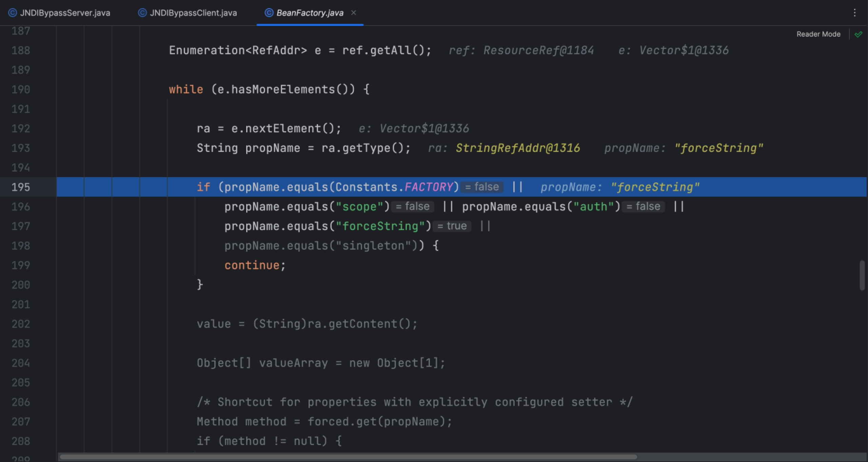Viewport: 868px width, 462px height.
Task: Click the class icon on JNDIBypassClient.java tab
Action: pyautogui.click(x=142, y=13)
